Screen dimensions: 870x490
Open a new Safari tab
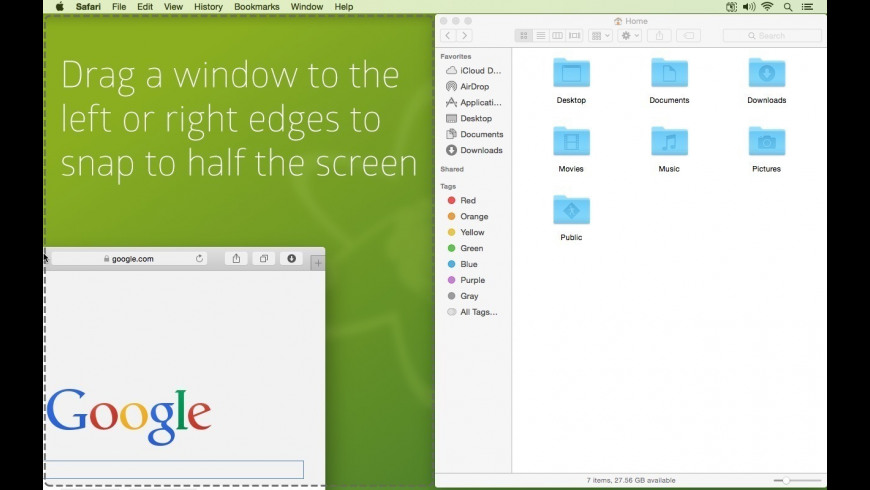click(x=317, y=263)
